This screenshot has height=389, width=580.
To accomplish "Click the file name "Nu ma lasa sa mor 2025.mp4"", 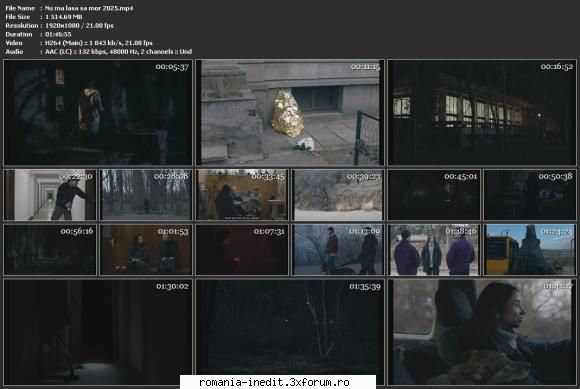I will coord(89,8).
